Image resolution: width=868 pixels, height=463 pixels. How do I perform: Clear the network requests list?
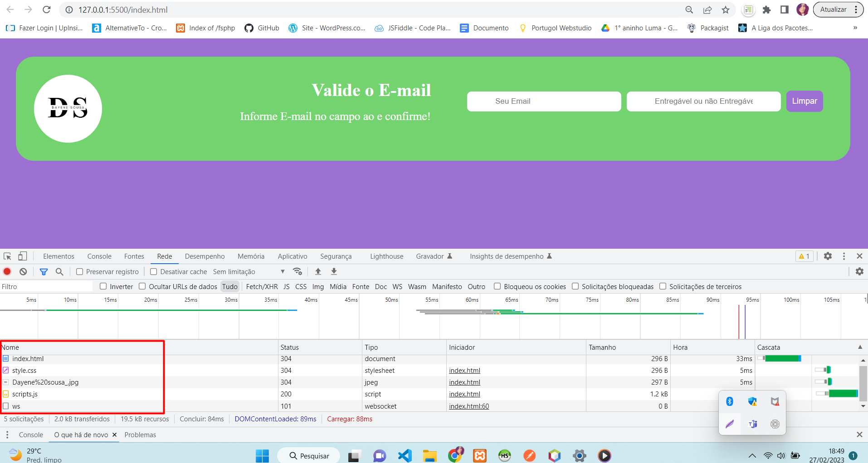coord(23,271)
